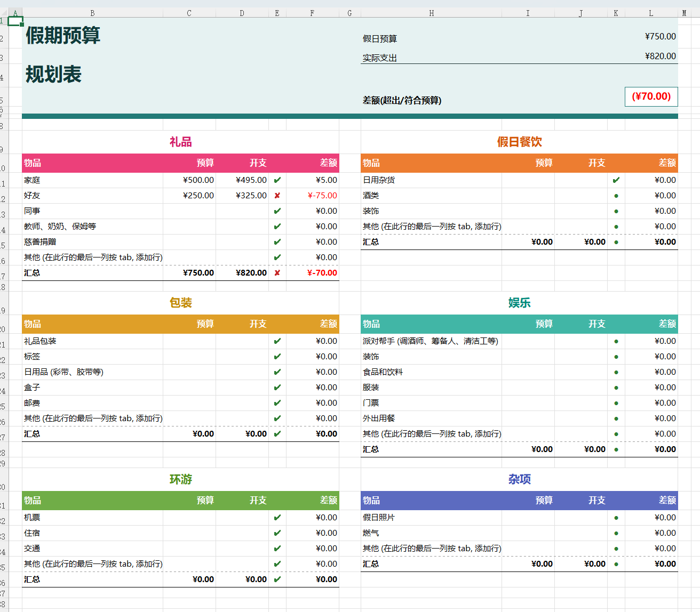
Task: Click the 预算 header in pink 礼品 table
Action: pos(205,163)
